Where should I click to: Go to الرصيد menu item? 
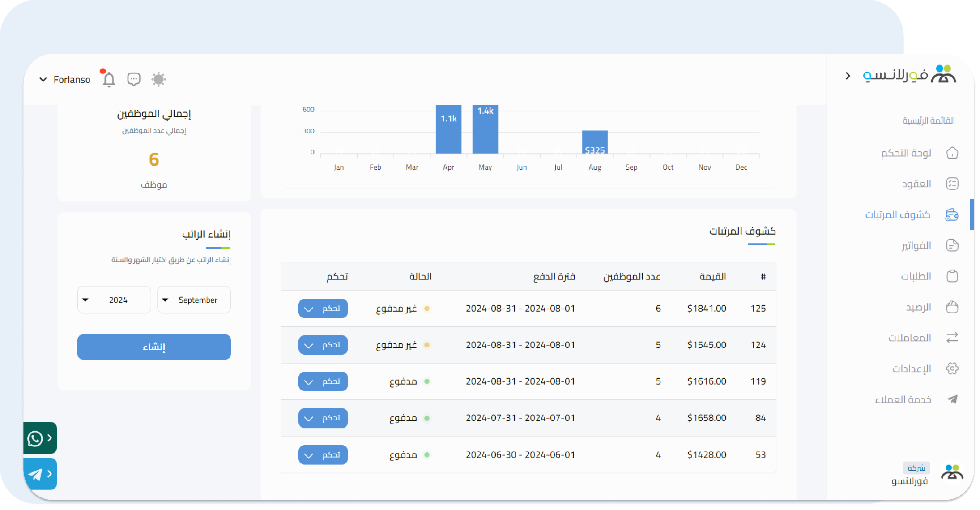pos(919,307)
